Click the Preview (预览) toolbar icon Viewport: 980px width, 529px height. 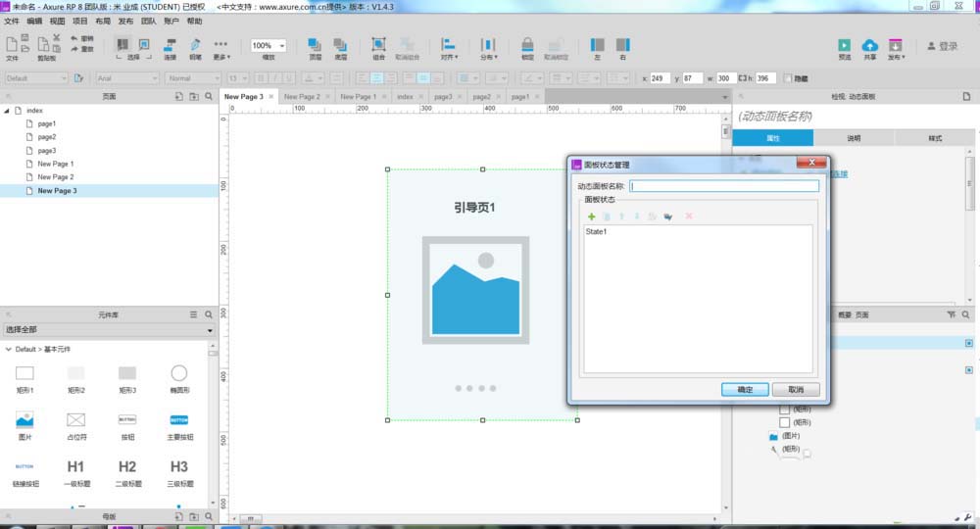tap(844, 46)
